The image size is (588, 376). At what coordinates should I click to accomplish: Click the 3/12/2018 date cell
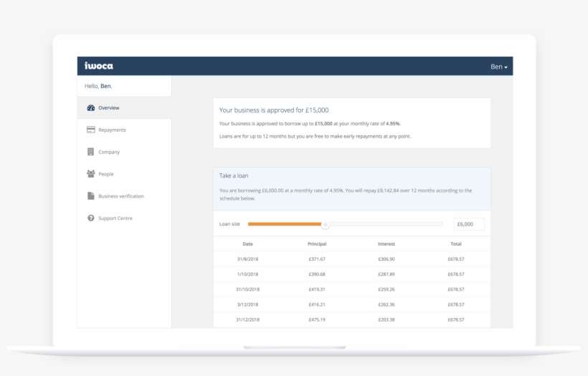click(247, 304)
